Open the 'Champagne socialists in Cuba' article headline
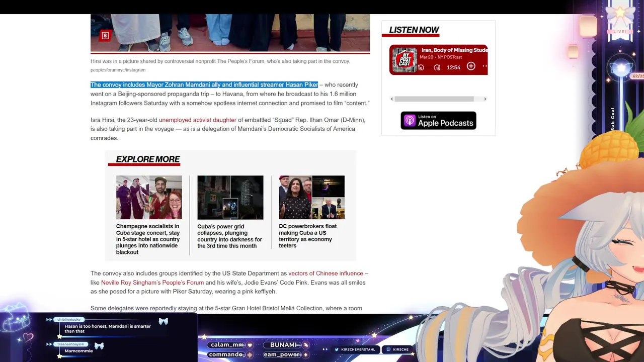644x362 pixels. point(148,239)
